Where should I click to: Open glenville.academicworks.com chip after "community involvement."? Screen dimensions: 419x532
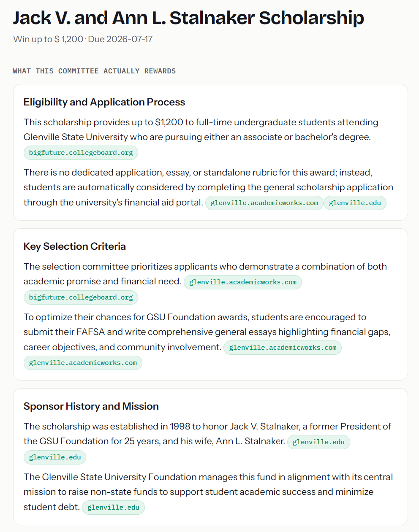click(283, 348)
